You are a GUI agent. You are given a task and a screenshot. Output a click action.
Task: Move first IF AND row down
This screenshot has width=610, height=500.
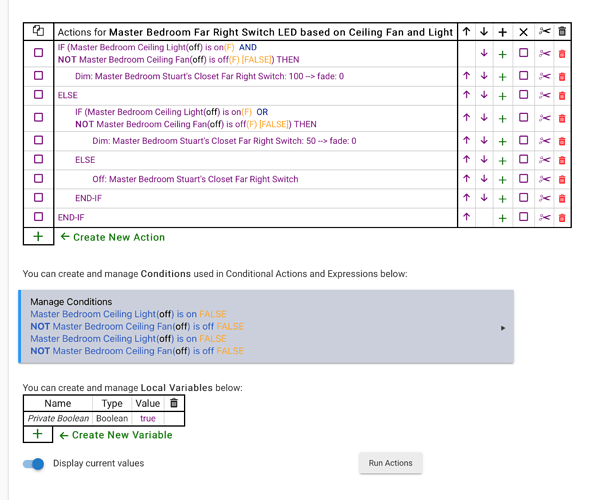484,53
